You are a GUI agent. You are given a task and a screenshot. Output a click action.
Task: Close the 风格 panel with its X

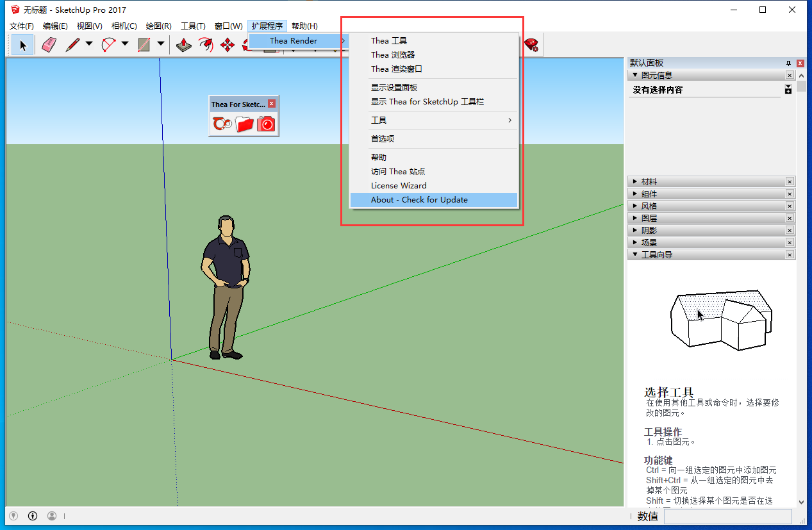(790, 206)
